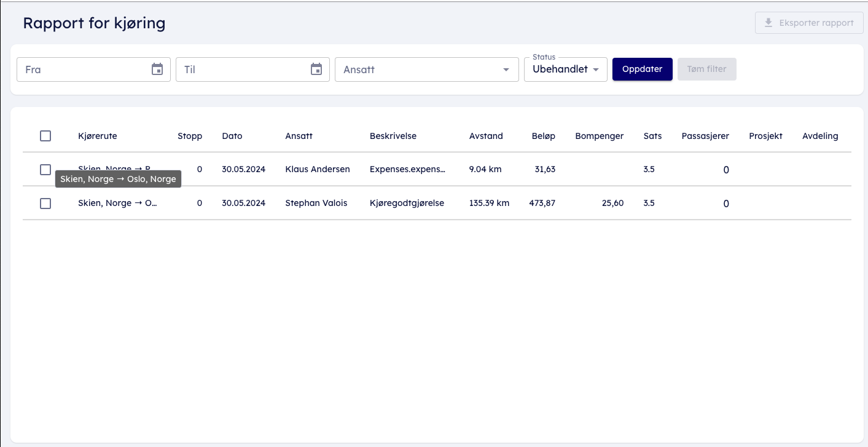Open the Til date calendar icon
This screenshot has width=868, height=447.
316,69
